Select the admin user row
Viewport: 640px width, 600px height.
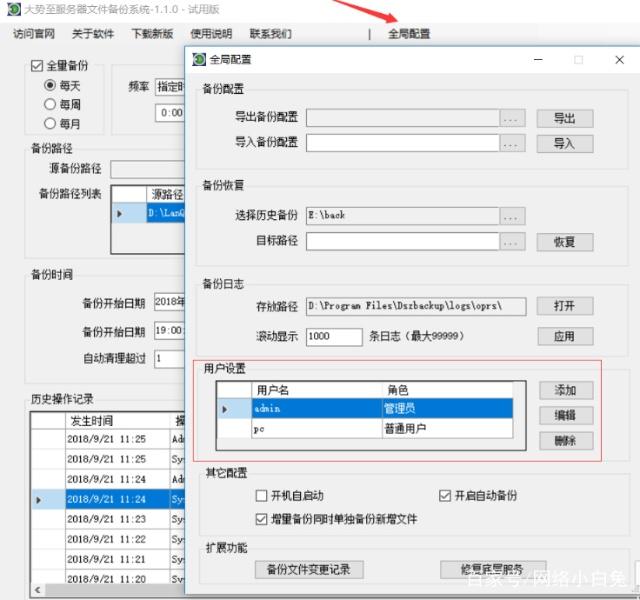pyautogui.click(x=364, y=409)
